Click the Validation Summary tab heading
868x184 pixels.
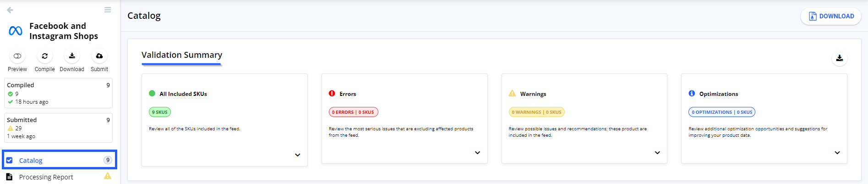click(182, 55)
